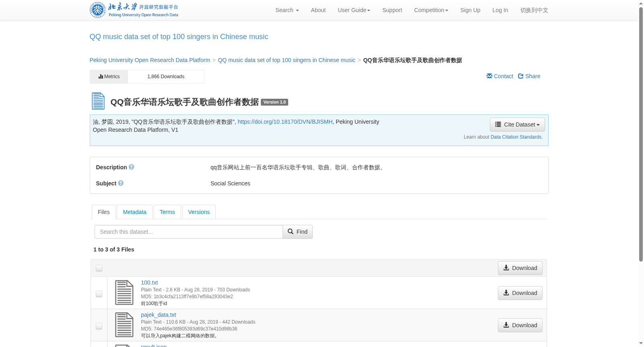Click the page title dataverse link
Screen dimensions: 644x347
(179, 37)
